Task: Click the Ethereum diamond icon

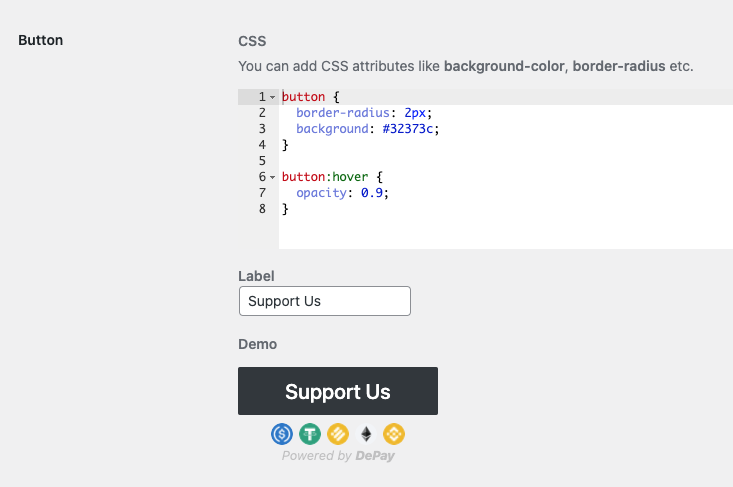Action: tap(366, 434)
